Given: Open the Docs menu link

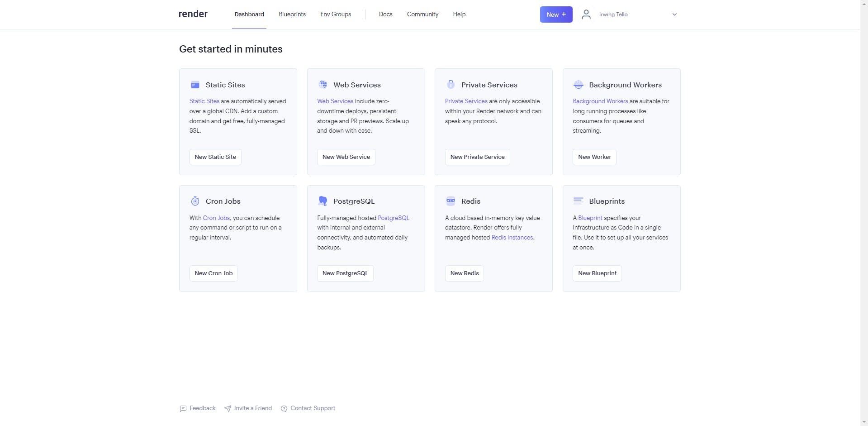Looking at the screenshot, I should click(x=386, y=14).
